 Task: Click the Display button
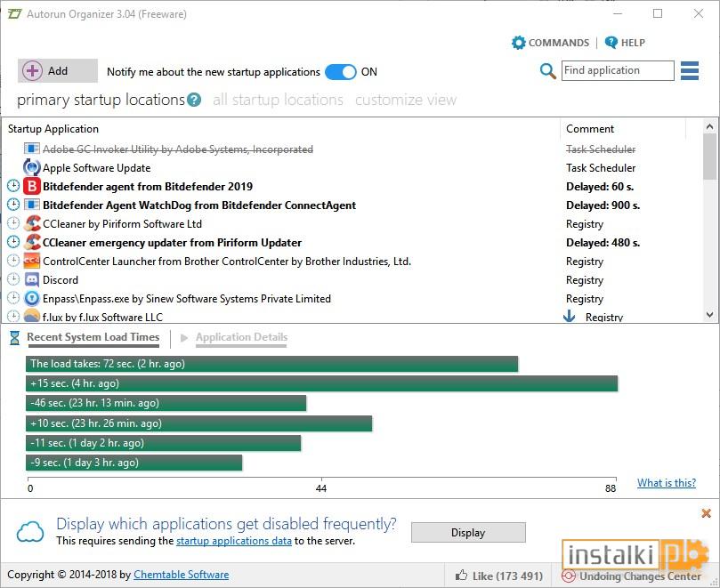468,533
